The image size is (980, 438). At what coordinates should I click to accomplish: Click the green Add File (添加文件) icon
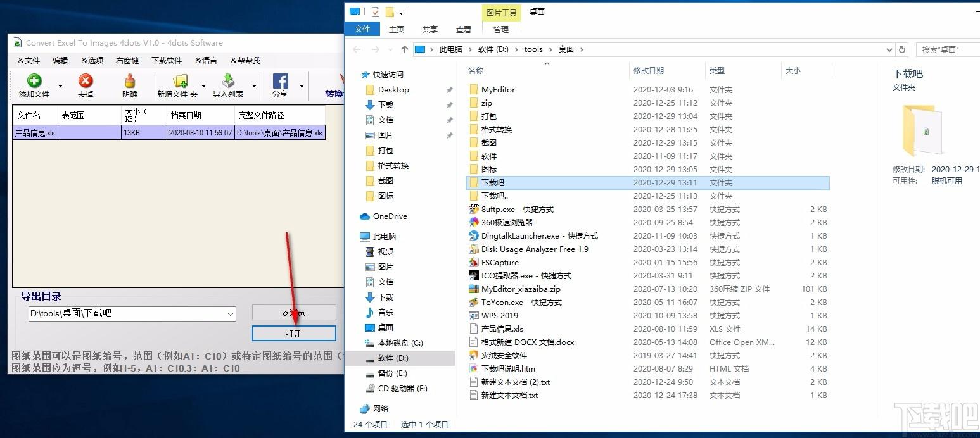pyautogui.click(x=34, y=81)
